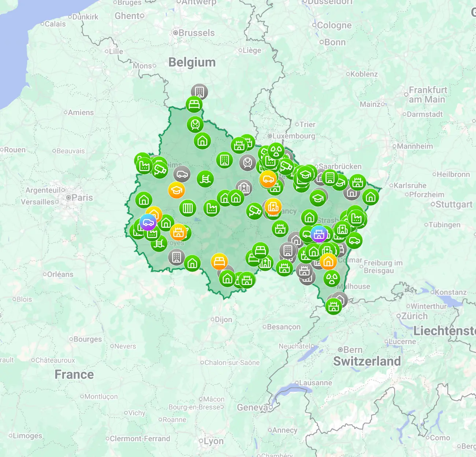Image resolution: width=476 pixels, height=457 pixels.
Task: Open the green factory marker near Colmar
Action: pos(357,219)
